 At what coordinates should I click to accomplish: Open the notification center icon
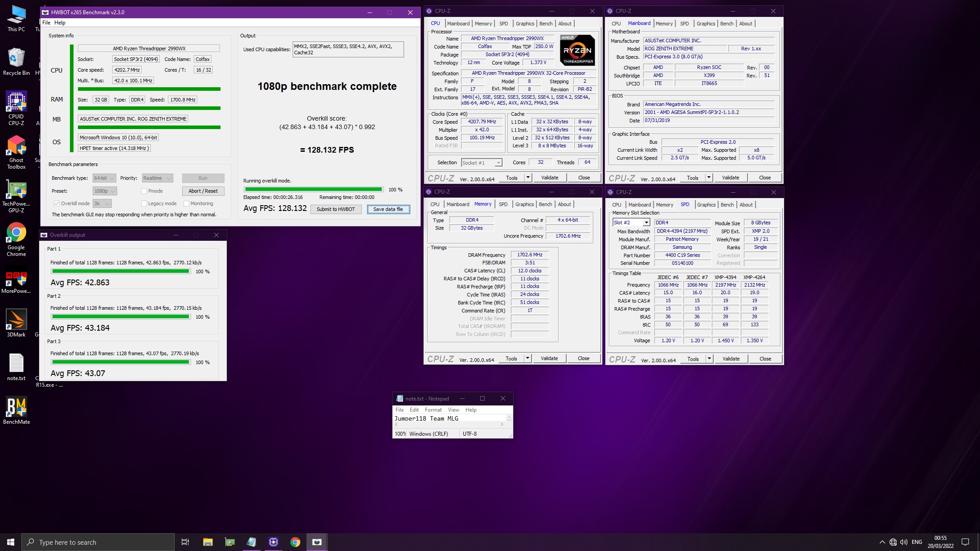(965, 542)
